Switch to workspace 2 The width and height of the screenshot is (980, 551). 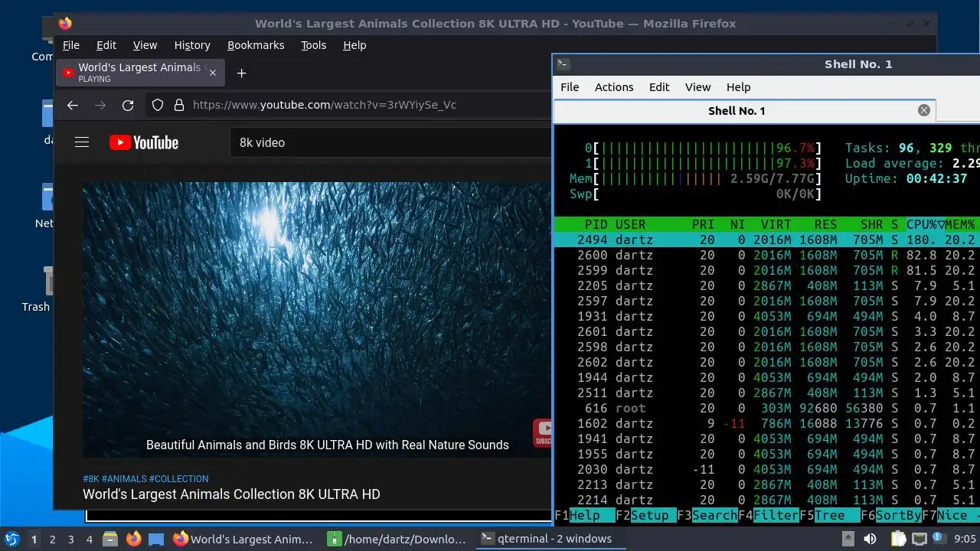pos(52,539)
